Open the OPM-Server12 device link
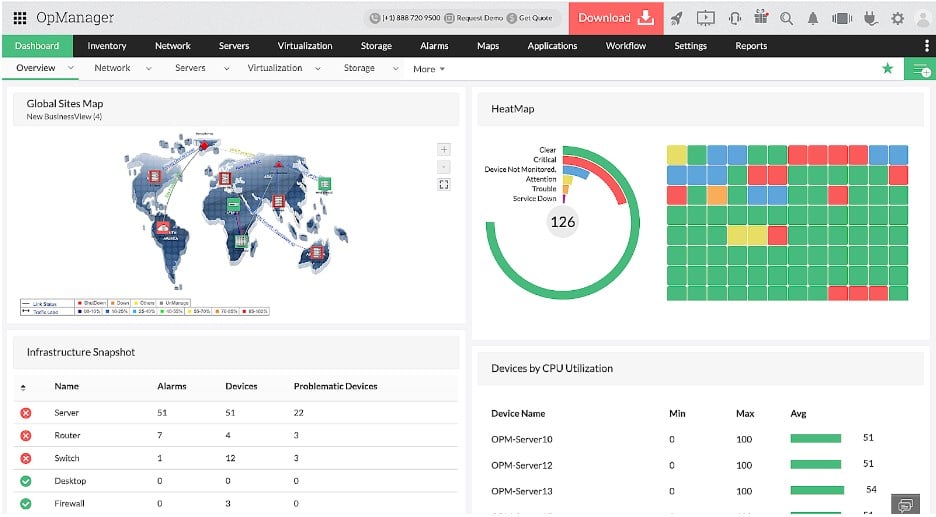 coord(522,466)
